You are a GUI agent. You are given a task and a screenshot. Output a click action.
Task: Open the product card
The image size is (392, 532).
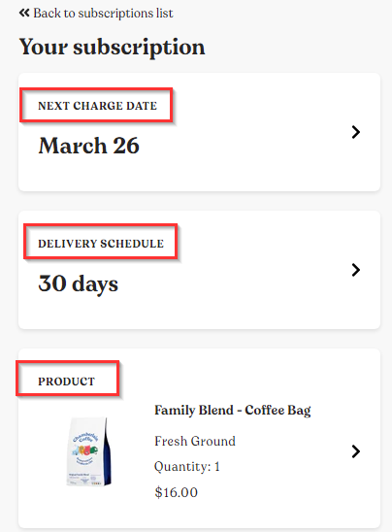click(199, 439)
